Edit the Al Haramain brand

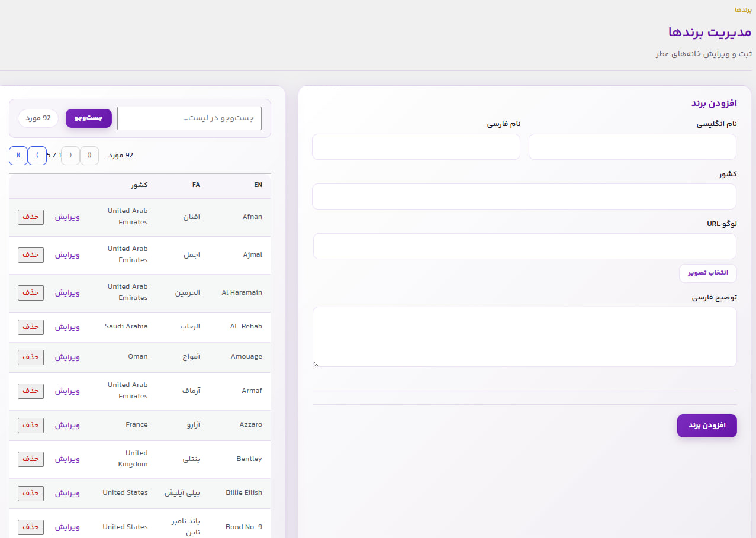click(67, 292)
